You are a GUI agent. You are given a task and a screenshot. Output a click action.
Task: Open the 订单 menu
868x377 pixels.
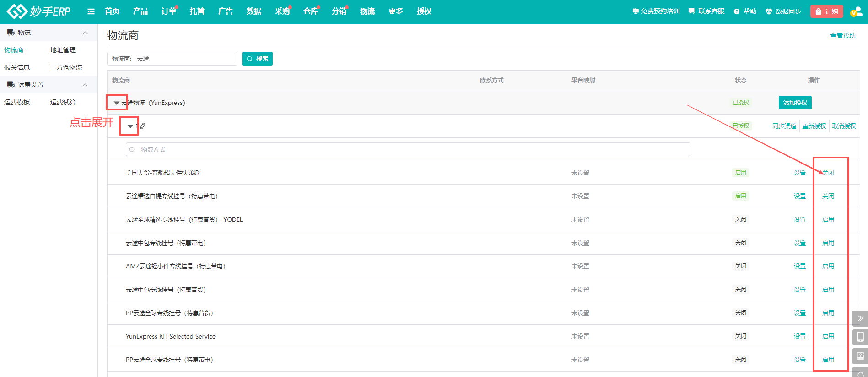click(169, 11)
